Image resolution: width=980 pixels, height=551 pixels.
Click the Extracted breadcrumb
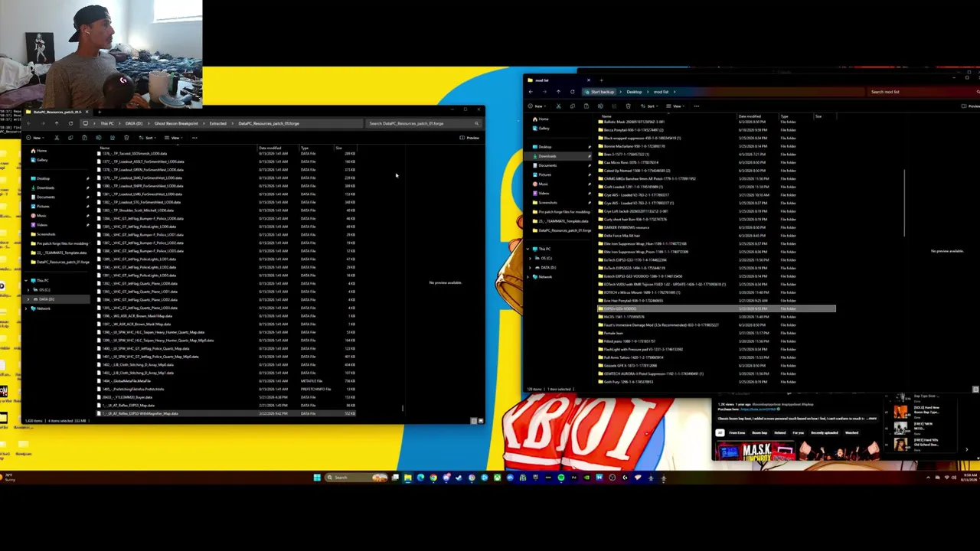[218, 123]
